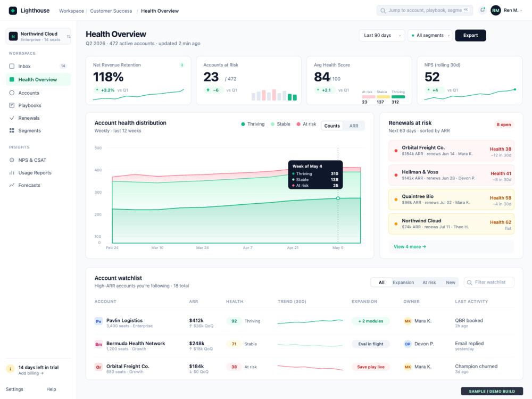
Task: Open the Ren M. user menu arrow
Action: 521,11
